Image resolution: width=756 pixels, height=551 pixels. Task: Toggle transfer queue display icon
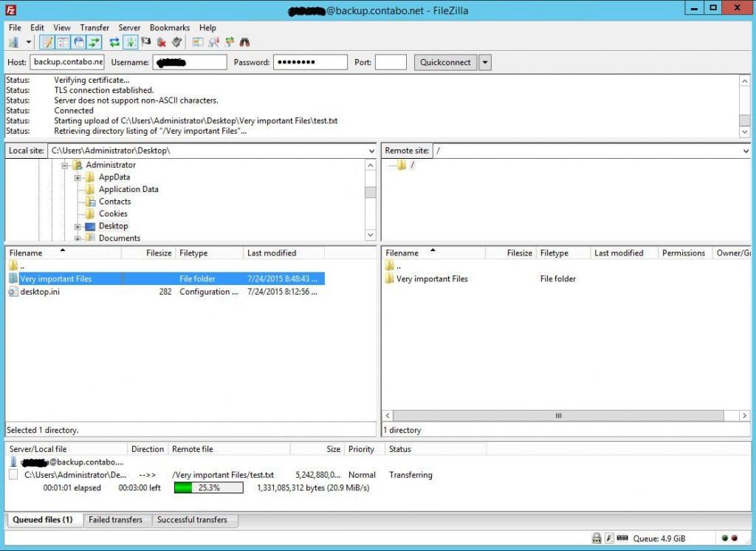click(94, 42)
